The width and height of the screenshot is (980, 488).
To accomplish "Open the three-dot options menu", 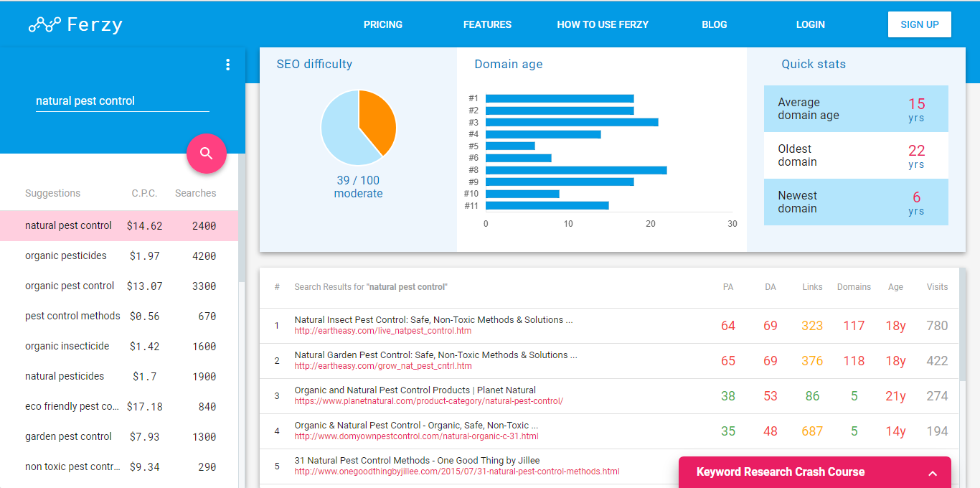I will [228, 65].
